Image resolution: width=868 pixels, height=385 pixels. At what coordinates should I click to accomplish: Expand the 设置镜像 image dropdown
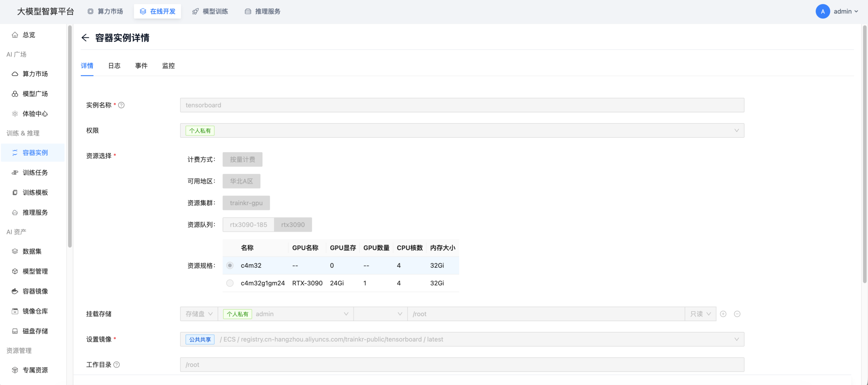[736, 340]
